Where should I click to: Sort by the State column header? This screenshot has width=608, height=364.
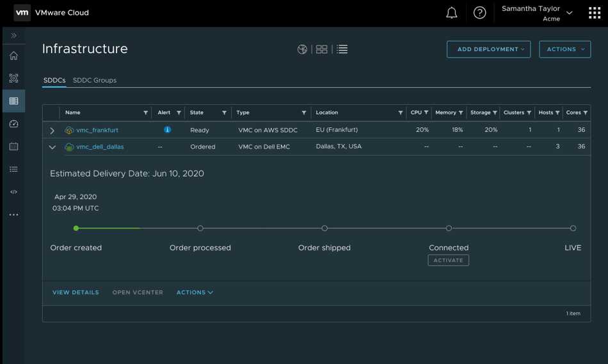196,113
